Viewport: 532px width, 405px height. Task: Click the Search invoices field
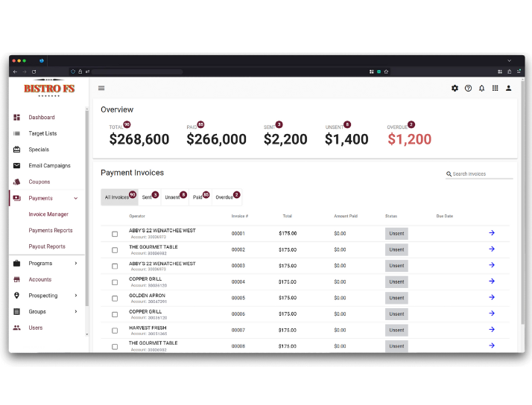(481, 174)
